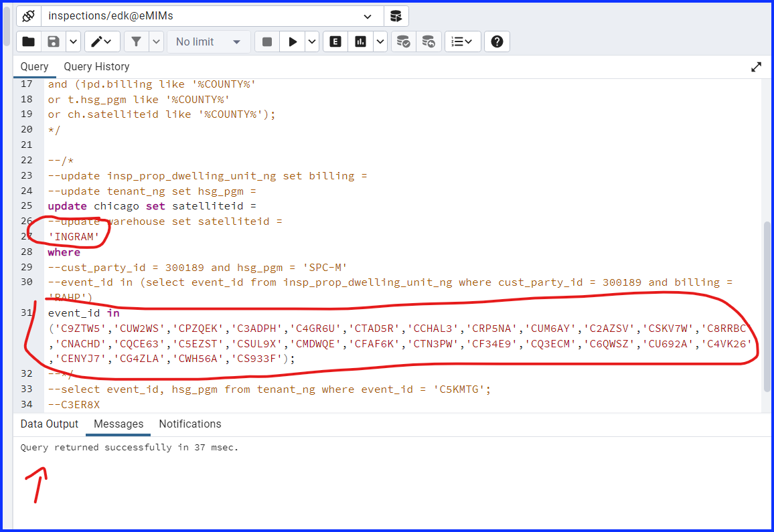Screen dimensions: 774x532
Task: Click the Commit transaction icon
Action: coord(404,41)
